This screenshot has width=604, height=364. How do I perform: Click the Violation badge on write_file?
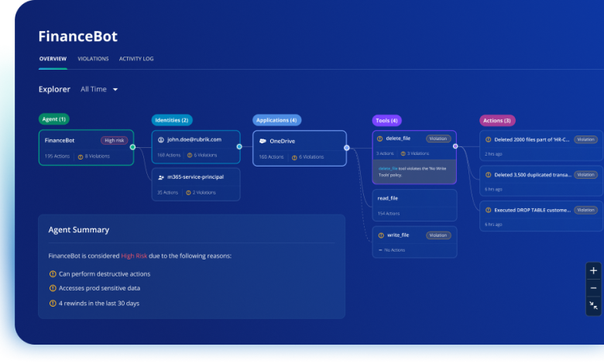tap(438, 235)
